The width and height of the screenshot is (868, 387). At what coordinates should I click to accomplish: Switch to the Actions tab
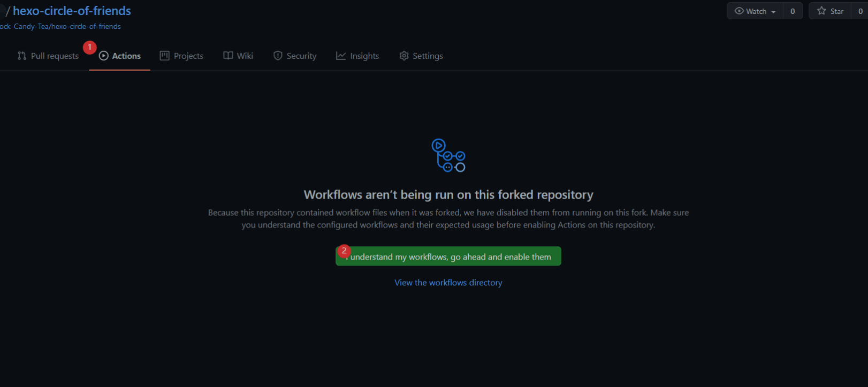point(120,56)
